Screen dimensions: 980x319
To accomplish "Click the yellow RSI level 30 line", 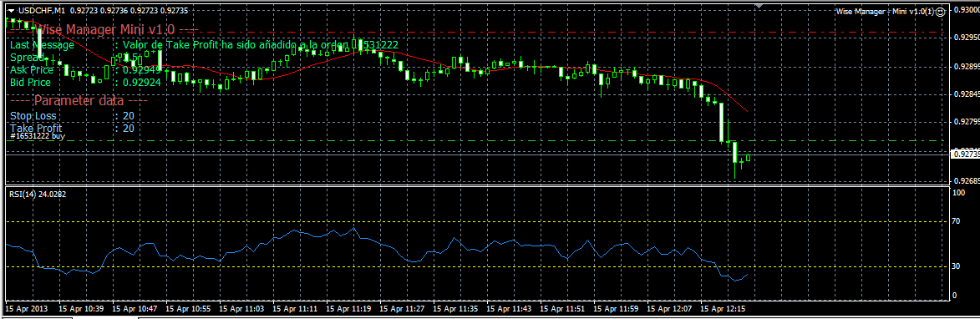I will (x=475, y=267).
